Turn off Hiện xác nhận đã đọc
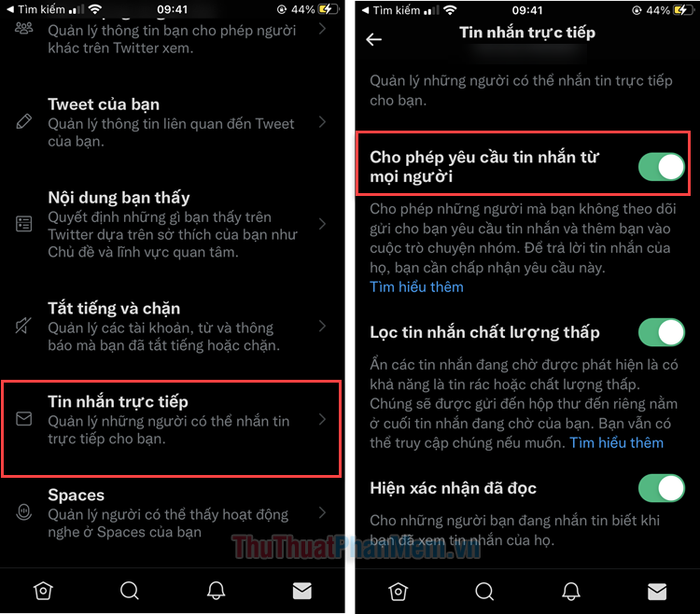Screen dimensions: 700x614 (x=661, y=488)
